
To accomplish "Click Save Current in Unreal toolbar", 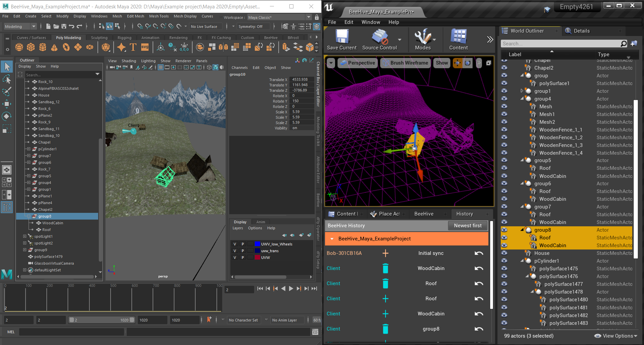I will (342, 39).
